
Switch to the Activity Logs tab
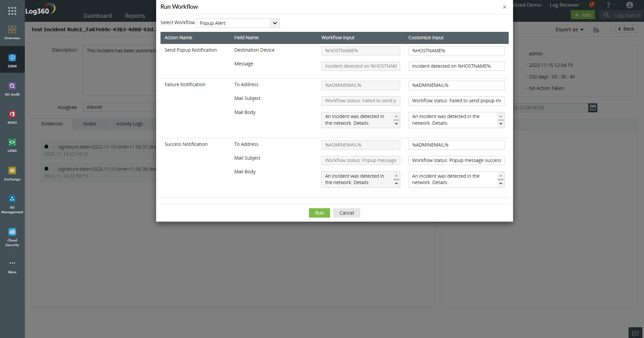[x=130, y=124]
